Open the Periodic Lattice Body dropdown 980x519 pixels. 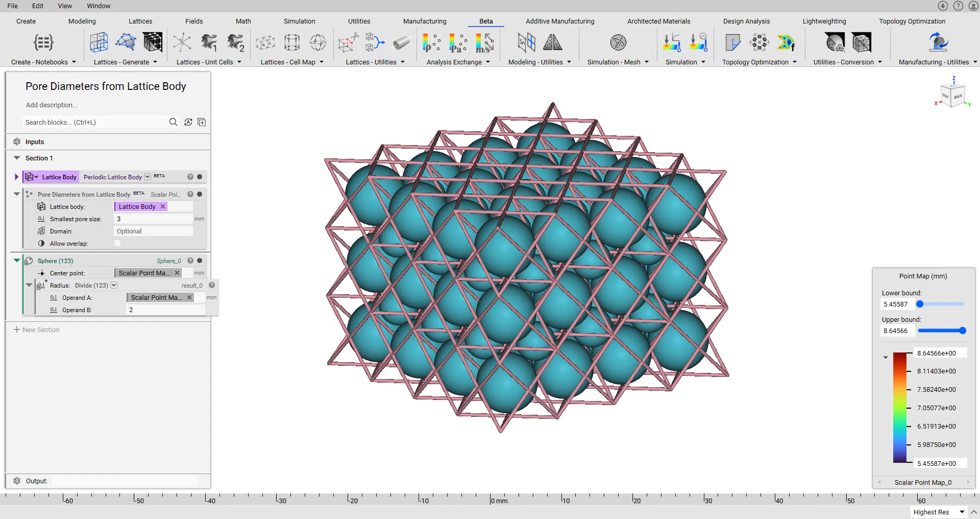pos(147,177)
